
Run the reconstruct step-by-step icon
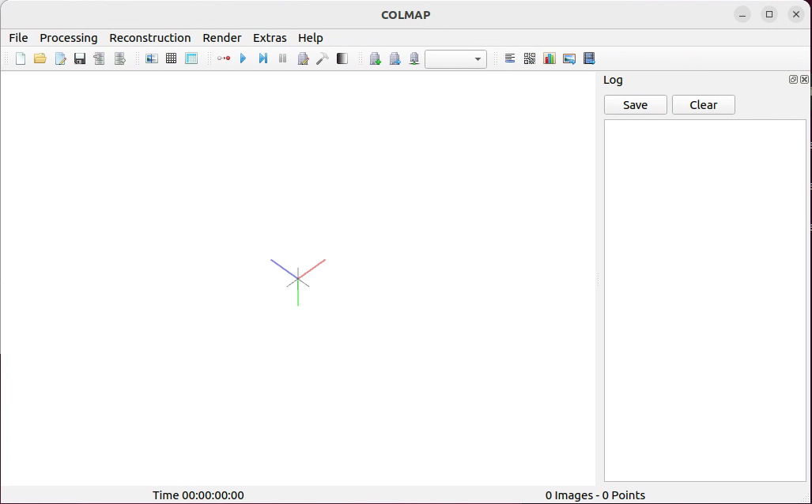(x=263, y=58)
